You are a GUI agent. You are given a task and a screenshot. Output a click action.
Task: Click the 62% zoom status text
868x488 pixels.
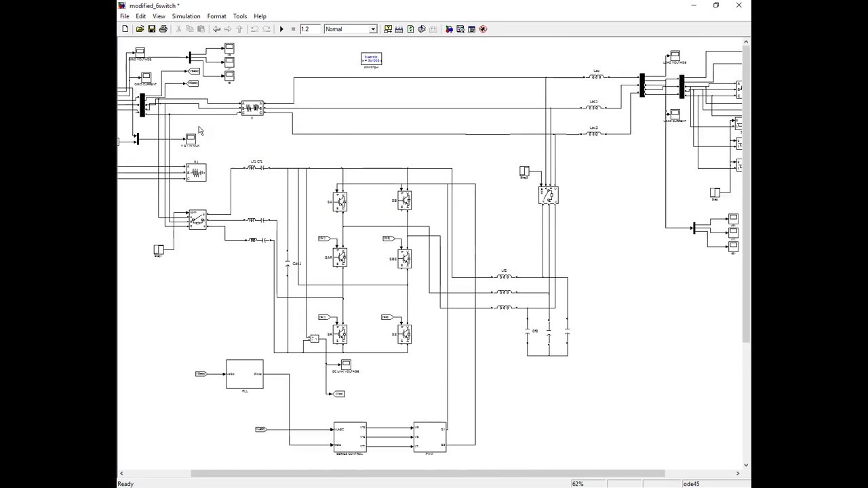tap(578, 484)
